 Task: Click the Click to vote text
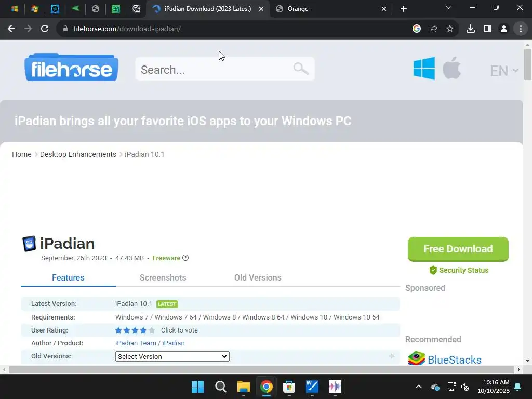point(179,330)
